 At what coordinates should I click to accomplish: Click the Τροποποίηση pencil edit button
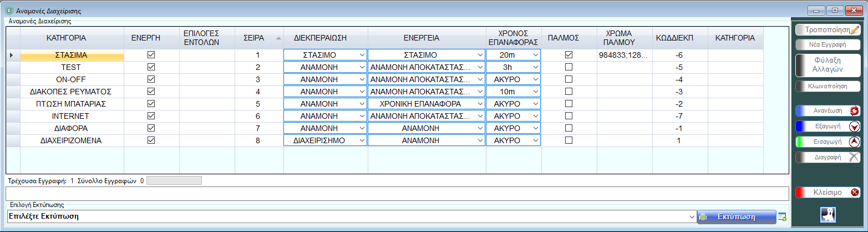[x=828, y=29]
